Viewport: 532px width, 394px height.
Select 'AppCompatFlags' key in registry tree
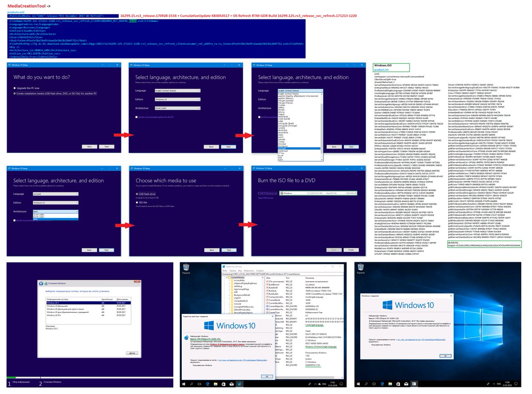click(241, 289)
